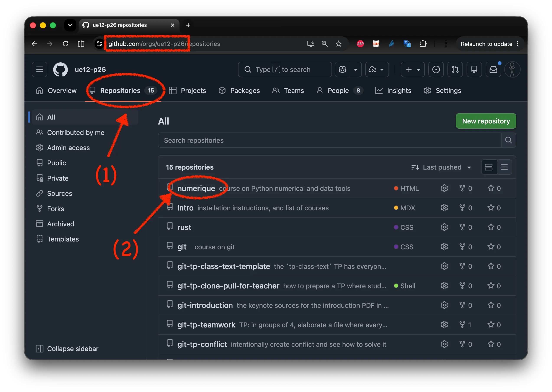The image size is (552, 392).
Task: Open the intro repository
Action: point(185,208)
